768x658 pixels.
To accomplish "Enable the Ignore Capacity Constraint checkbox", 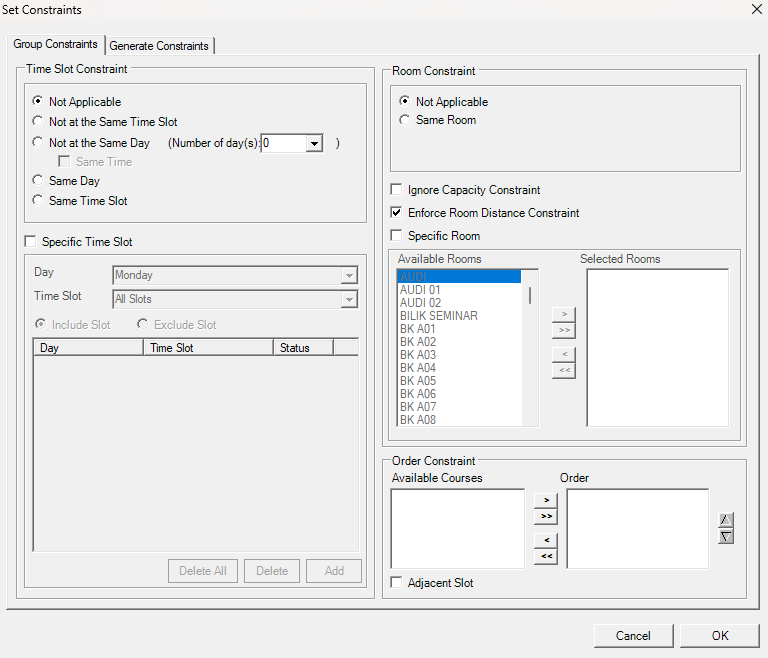I will (x=397, y=190).
